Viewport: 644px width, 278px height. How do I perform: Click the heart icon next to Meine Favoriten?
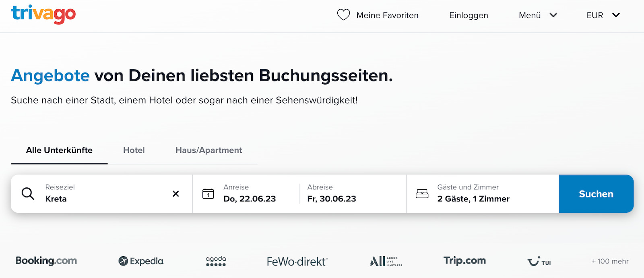[x=343, y=15]
